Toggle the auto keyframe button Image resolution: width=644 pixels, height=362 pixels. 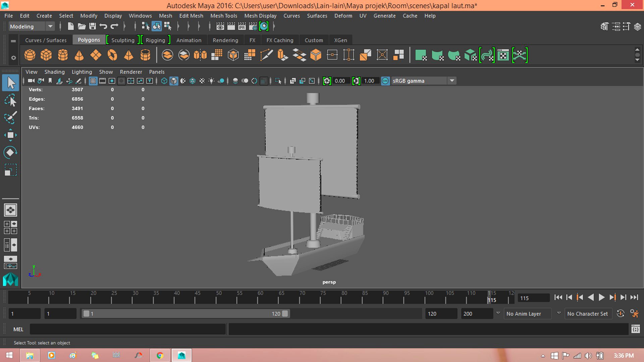pyautogui.click(x=621, y=314)
